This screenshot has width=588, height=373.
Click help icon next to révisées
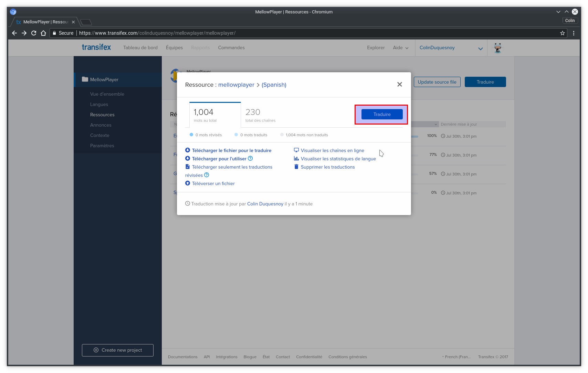[207, 175]
